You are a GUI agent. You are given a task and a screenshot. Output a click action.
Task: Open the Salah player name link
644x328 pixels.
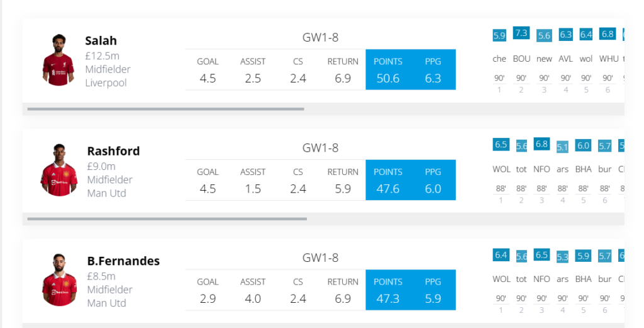click(101, 41)
